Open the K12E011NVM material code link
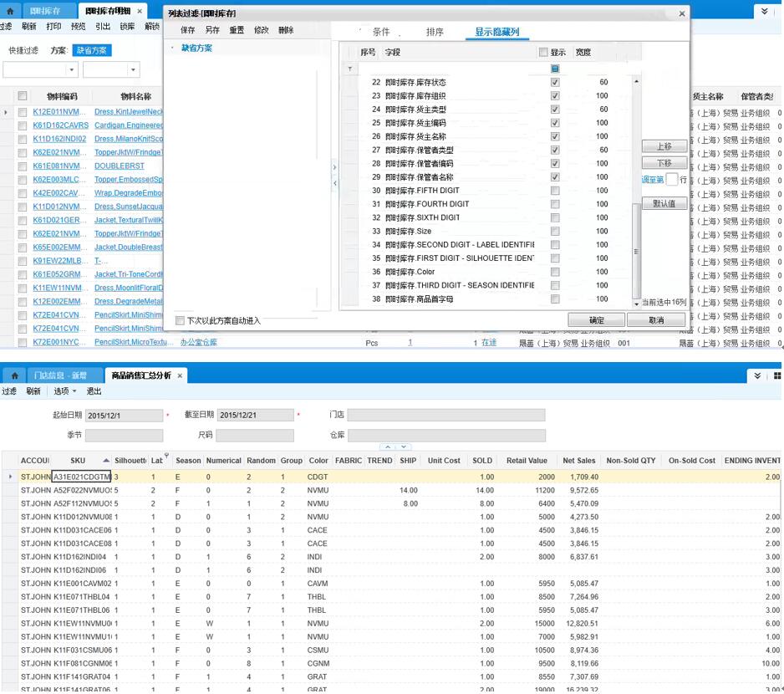784x694 pixels. [x=59, y=111]
